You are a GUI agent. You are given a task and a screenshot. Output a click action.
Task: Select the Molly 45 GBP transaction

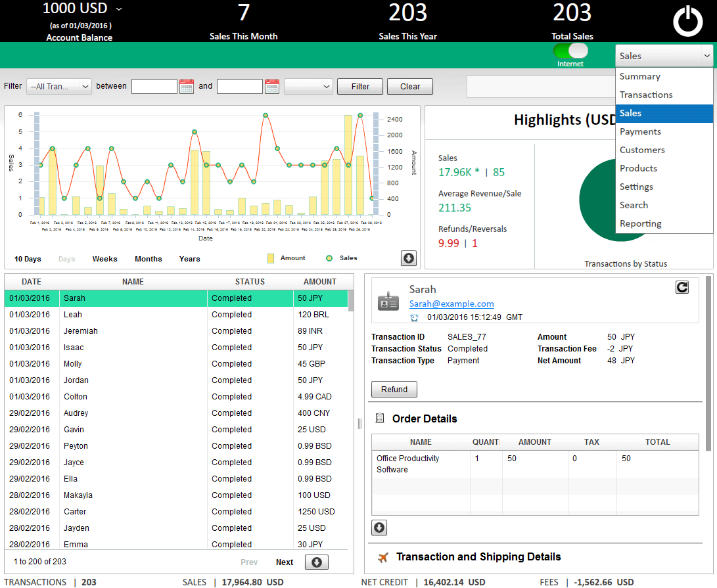click(177, 364)
